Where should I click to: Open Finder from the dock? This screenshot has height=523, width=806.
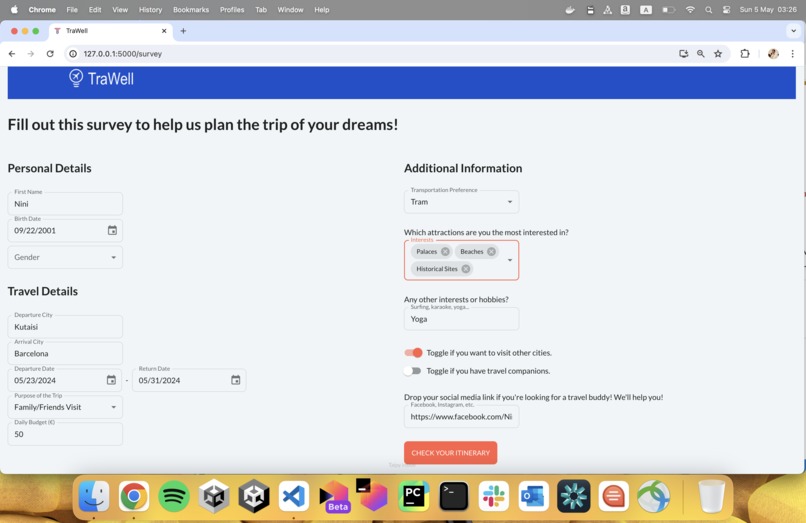tap(94, 496)
